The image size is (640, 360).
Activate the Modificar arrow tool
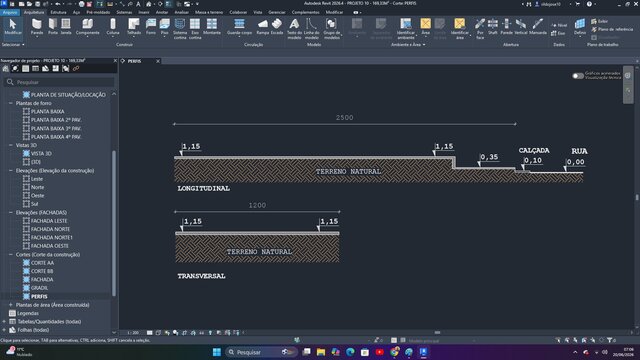(13, 27)
